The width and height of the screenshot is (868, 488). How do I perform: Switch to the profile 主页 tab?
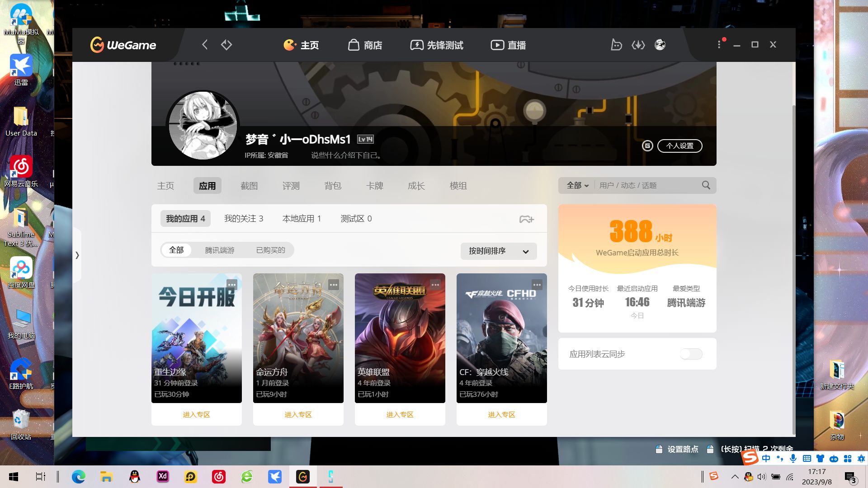coord(165,186)
